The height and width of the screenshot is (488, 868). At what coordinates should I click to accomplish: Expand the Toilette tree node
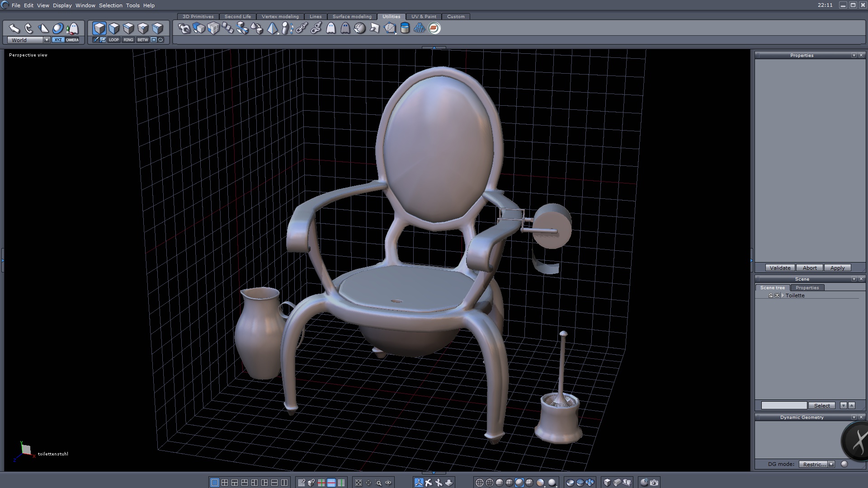coord(783,296)
